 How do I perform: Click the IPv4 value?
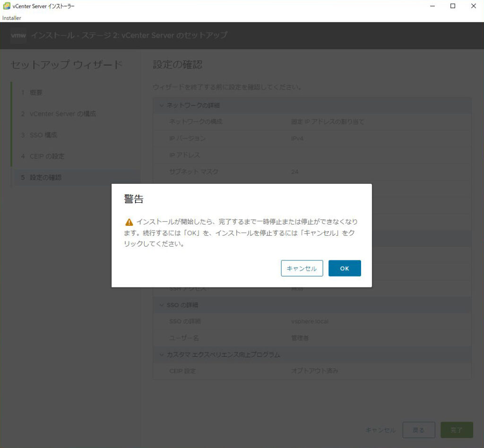pos(297,138)
